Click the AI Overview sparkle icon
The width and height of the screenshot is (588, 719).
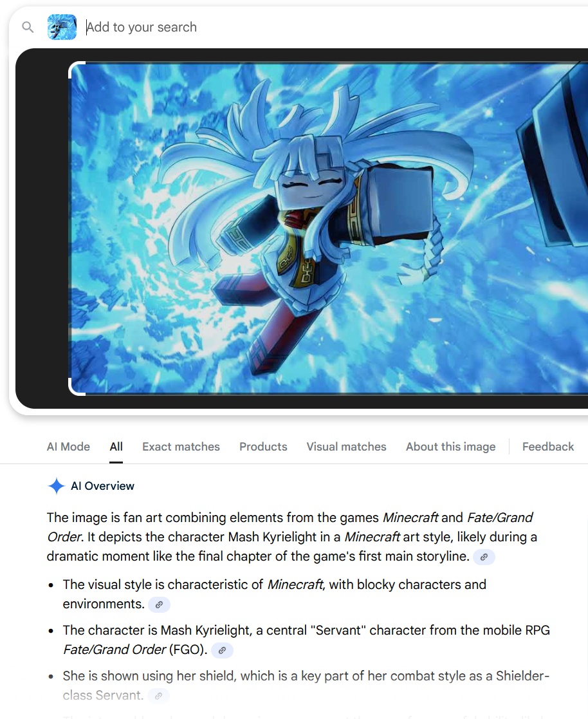[57, 486]
